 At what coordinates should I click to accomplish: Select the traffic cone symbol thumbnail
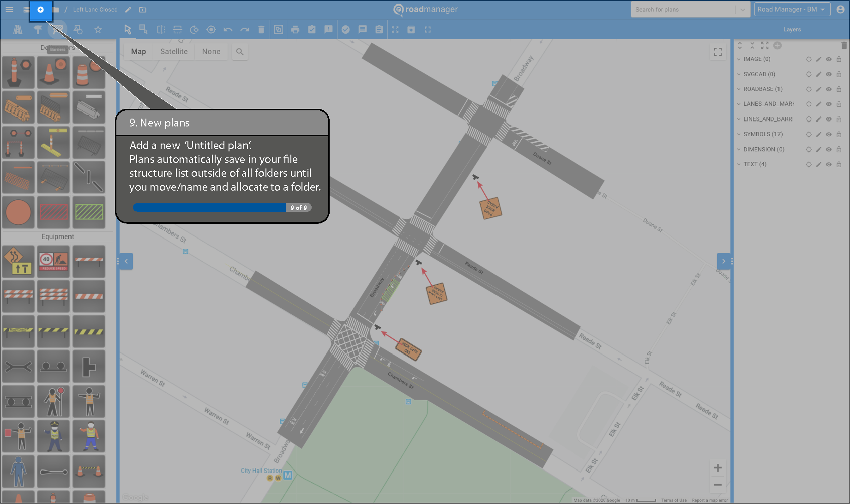[54, 72]
